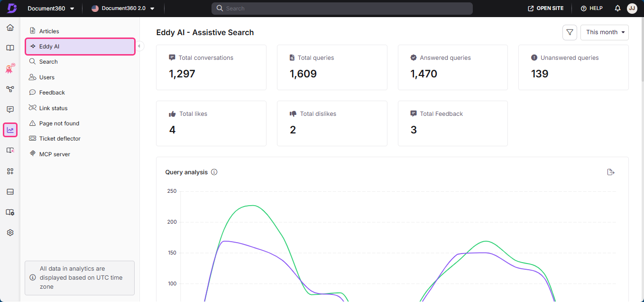Open the widgets grid icon in left rail

pos(10,171)
